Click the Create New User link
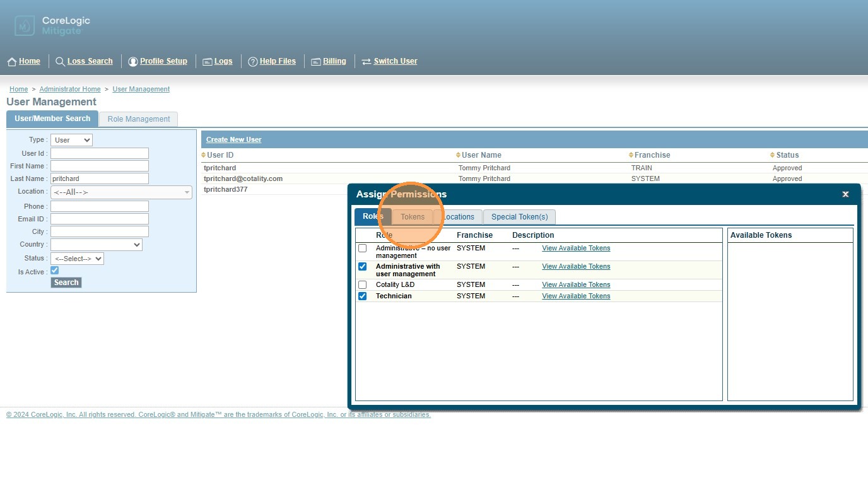This screenshot has height=485, width=868. (x=233, y=139)
